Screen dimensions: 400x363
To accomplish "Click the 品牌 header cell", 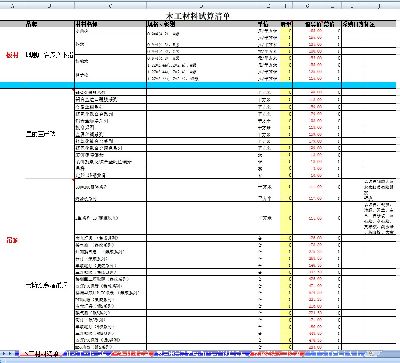I will pyautogui.click(x=32, y=24).
